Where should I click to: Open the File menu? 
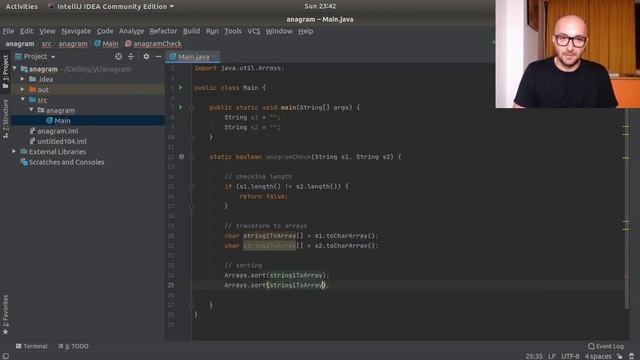(x=8, y=31)
